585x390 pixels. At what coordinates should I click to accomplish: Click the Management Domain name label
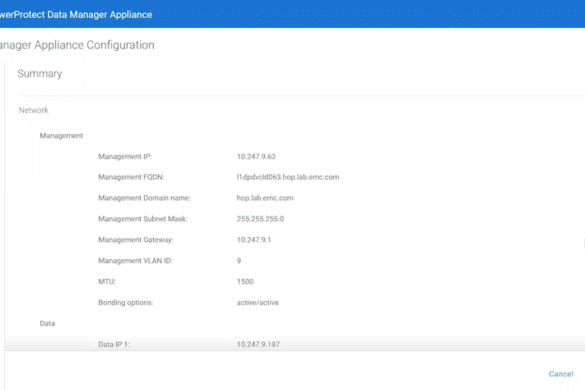(x=144, y=198)
